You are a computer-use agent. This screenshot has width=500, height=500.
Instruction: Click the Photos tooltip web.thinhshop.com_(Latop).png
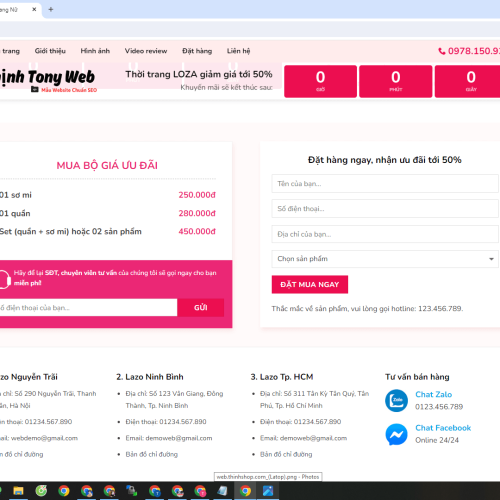(x=268, y=477)
